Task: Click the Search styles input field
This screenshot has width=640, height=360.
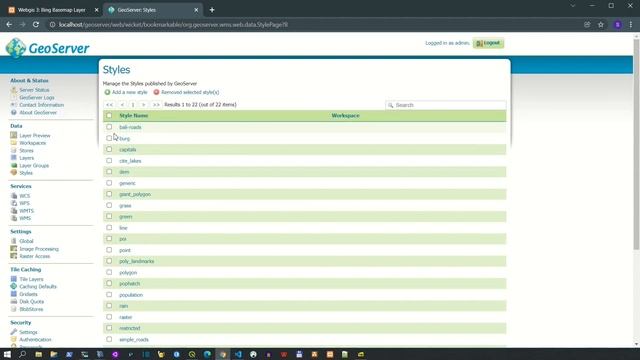Action: tap(446, 105)
